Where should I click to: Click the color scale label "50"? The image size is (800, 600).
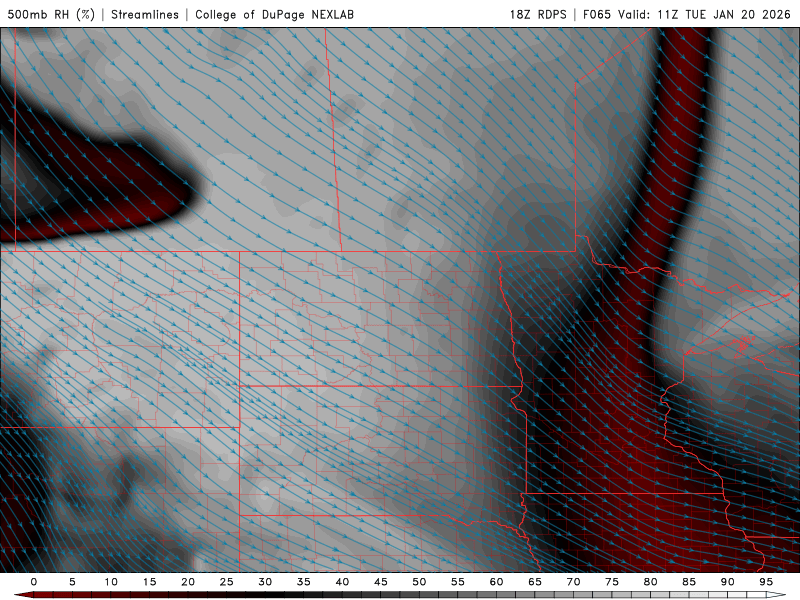point(419,582)
